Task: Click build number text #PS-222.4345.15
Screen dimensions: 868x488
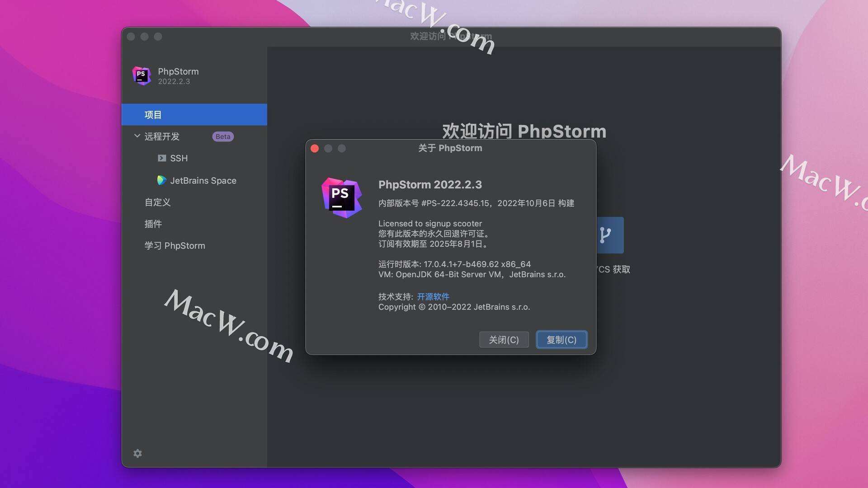Action: (x=455, y=203)
